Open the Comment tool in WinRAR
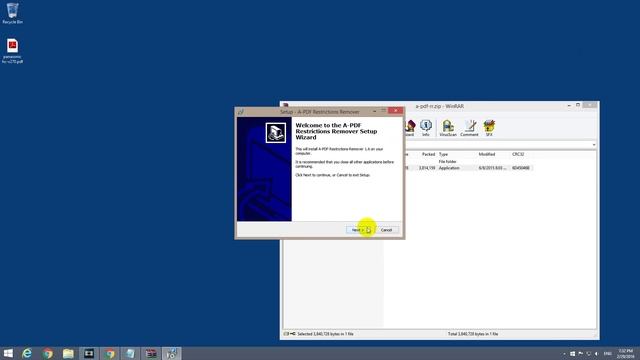 click(x=469, y=128)
